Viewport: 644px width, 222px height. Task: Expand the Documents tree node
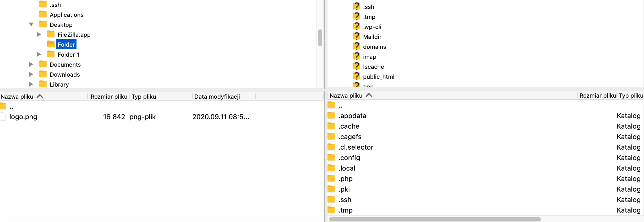pos(31,65)
